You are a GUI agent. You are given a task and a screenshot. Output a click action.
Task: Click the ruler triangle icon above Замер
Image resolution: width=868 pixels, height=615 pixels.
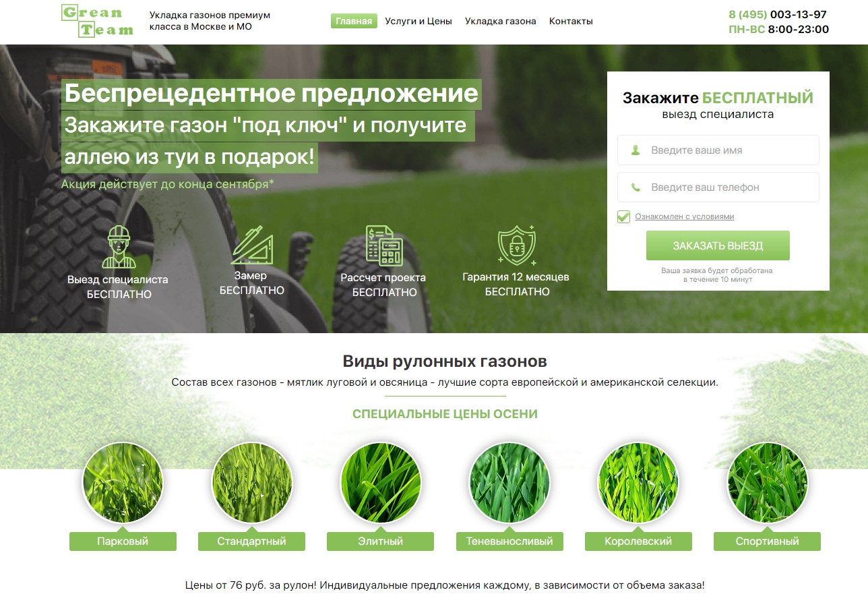point(252,245)
